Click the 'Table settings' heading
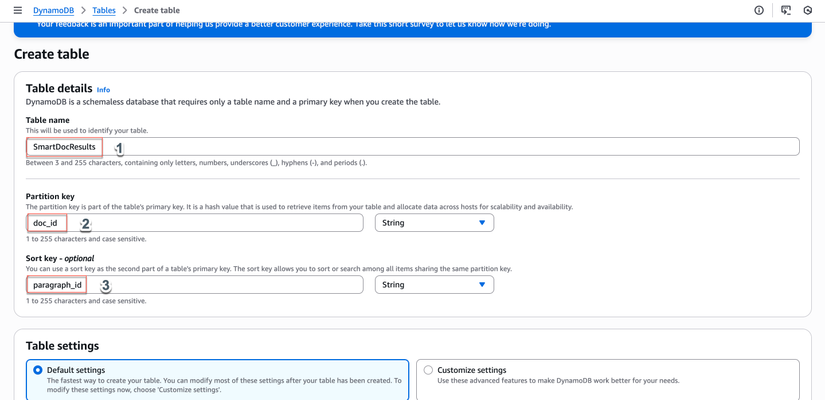The height and width of the screenshot is (400, 825). pyautogui.click(x=63, y=346)
